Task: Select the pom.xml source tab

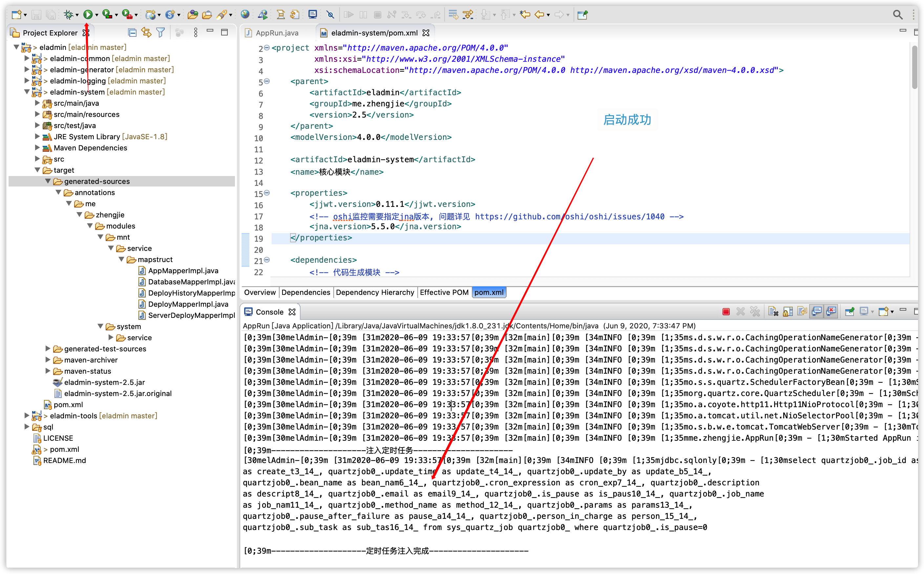Action: click(x=489, y=292)
